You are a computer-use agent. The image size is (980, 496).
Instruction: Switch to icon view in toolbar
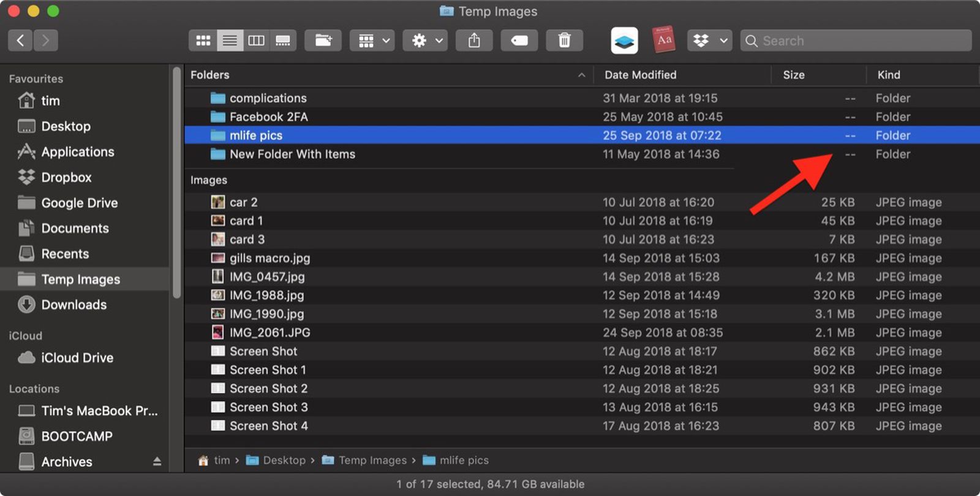(203, 41)
